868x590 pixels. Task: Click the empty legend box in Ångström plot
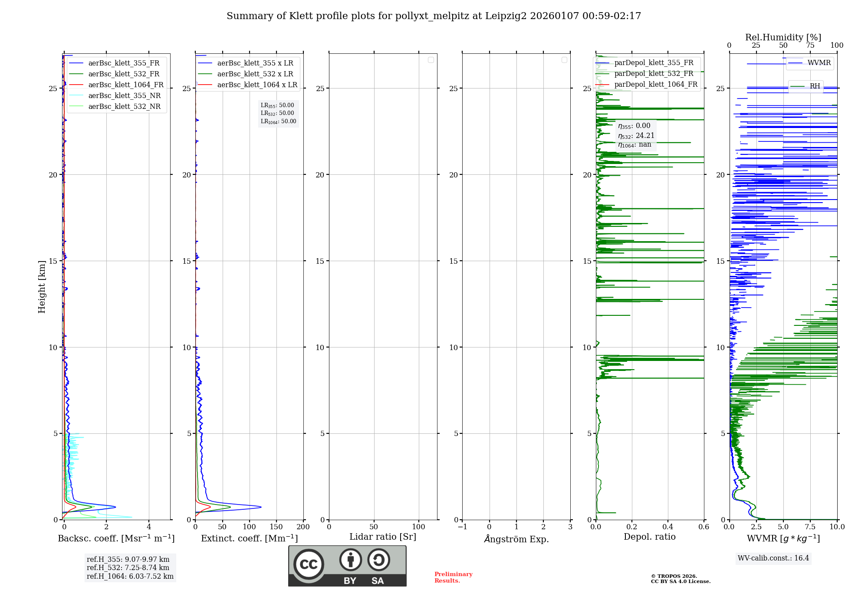coord(564,60)
